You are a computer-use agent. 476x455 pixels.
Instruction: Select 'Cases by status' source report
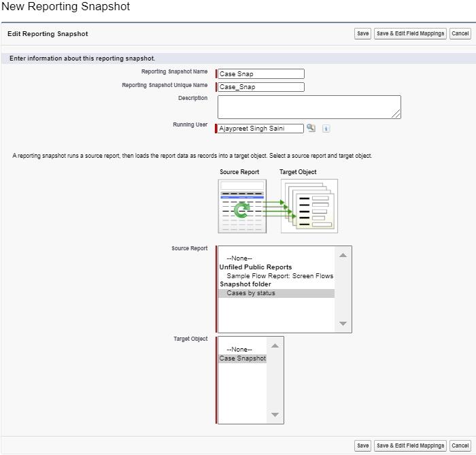[251, 293]
